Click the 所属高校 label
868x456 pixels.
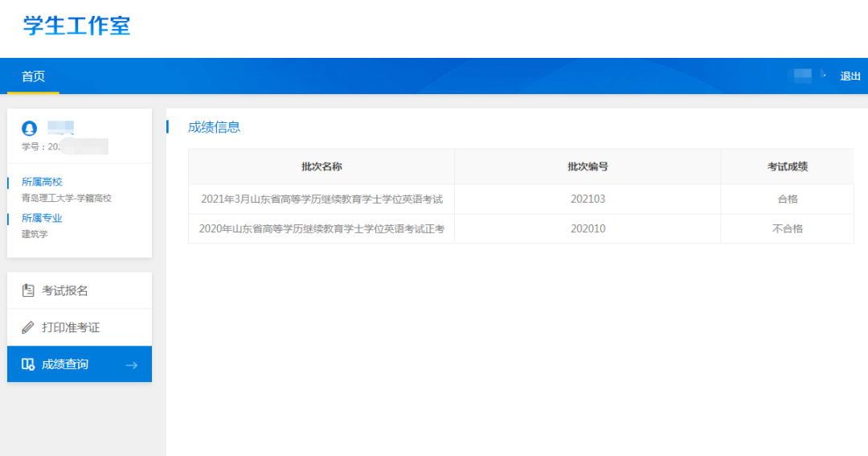tap(42, 182)
